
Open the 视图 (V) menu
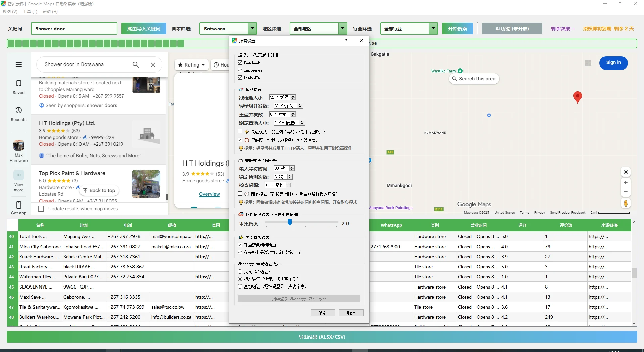[10, 12]
